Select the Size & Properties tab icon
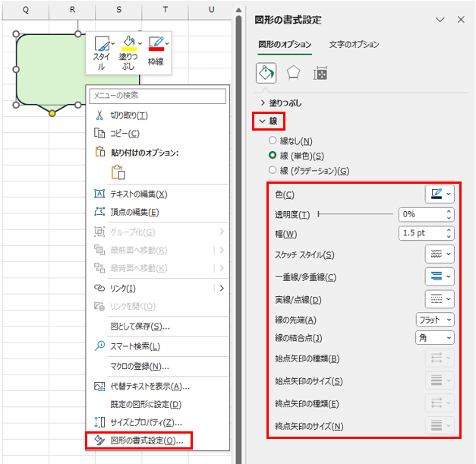Viewport: 476px width, 464px height. [320, 73]
